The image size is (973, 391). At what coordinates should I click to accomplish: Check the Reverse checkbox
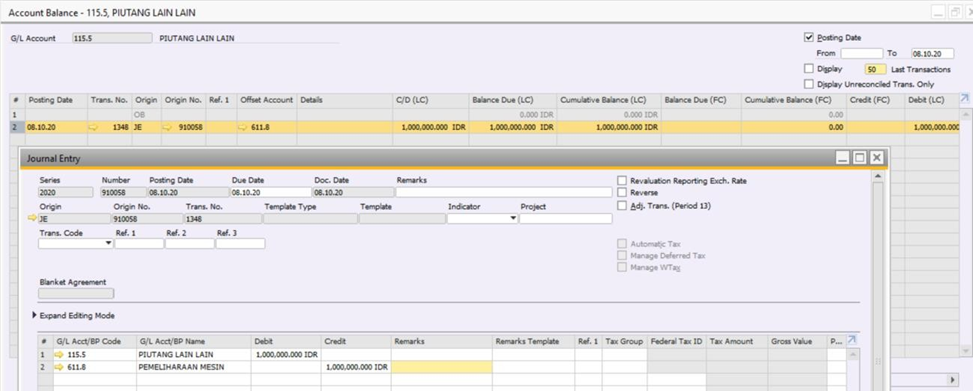tap(622, 193)
